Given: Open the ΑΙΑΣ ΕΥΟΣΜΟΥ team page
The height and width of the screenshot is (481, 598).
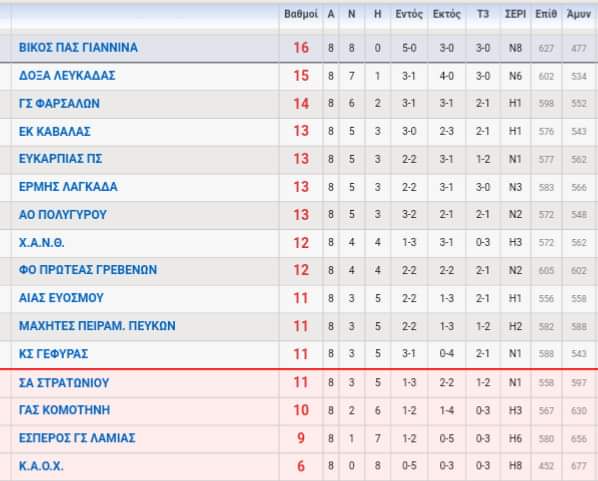Looking at the screenshot, I should 61,298.
